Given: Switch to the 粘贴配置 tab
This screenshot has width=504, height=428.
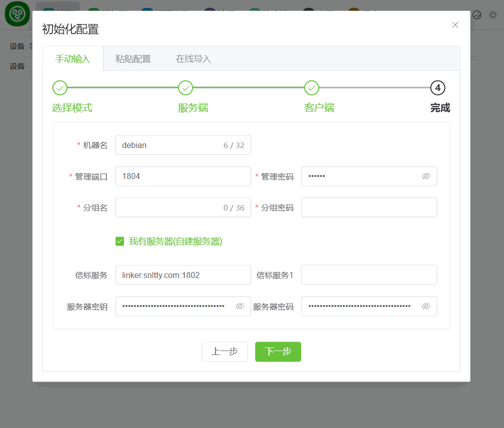Looking at the screenshot, I should (x=133, y=59).
